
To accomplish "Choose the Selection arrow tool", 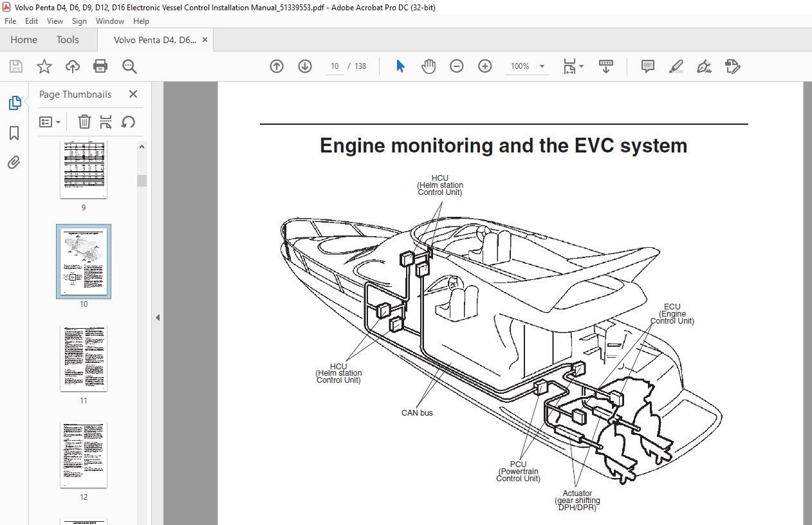I will pyautogui.click(x=400, y=66).
